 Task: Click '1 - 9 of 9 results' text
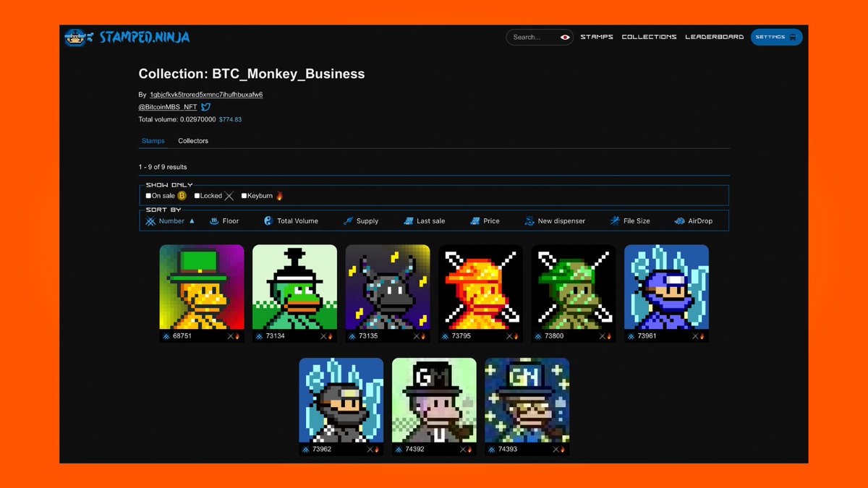click(x=163, y=167)
